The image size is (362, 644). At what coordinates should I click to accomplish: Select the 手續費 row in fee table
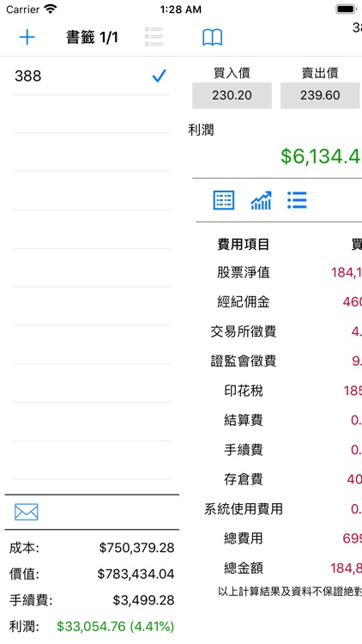244,450
